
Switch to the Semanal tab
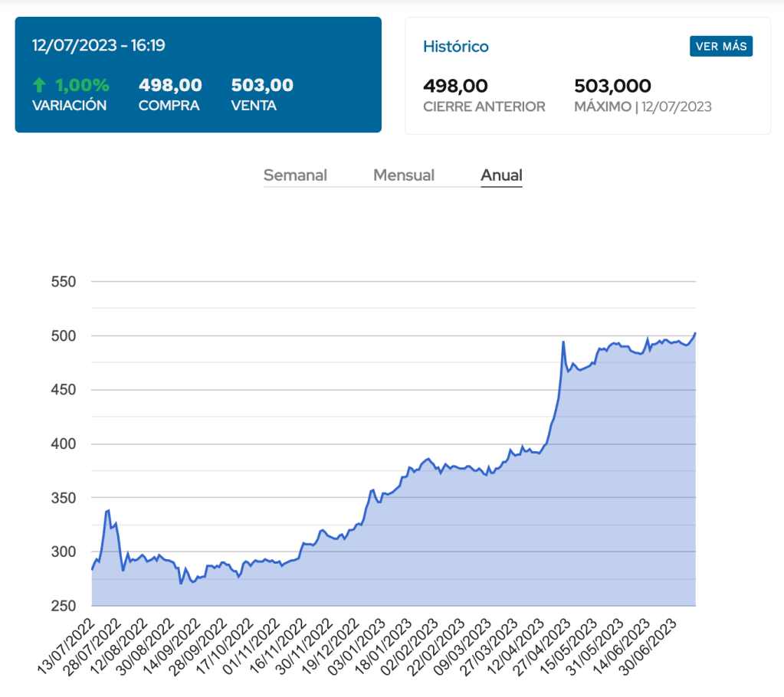(x=295, y=175)
